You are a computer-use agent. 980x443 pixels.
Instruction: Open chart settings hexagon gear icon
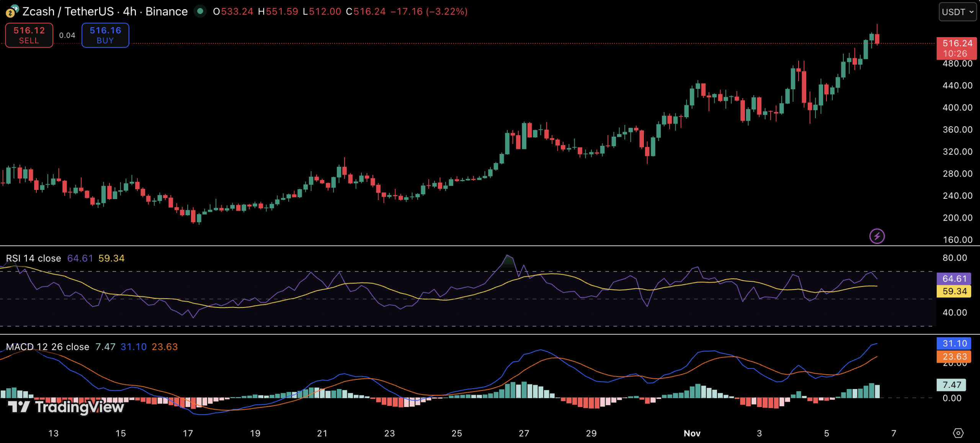click(958, 433)
